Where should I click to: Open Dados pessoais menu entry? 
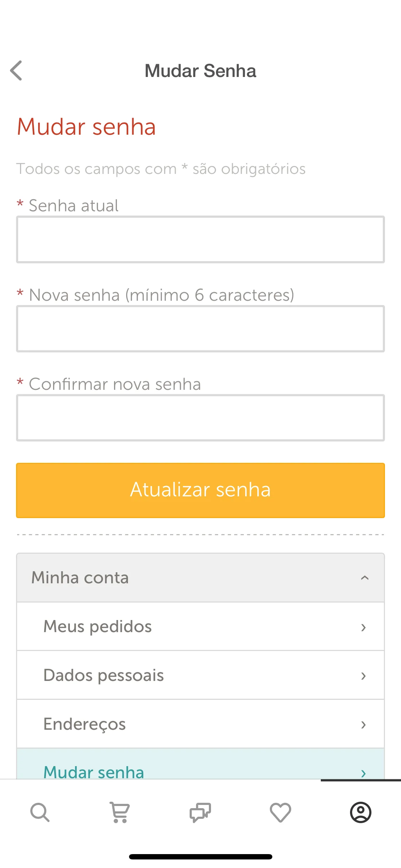click(x=200, y=675)
